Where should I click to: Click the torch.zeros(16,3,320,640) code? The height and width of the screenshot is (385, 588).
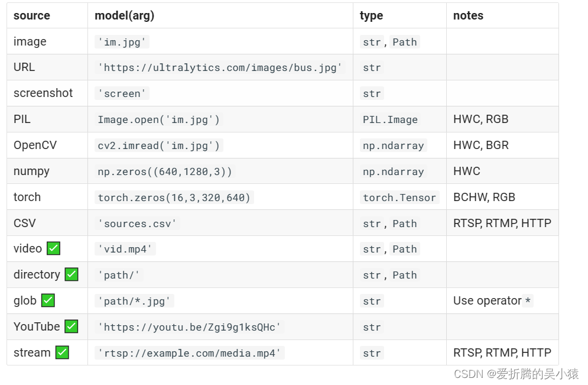pyautogui.click(x=174, y=198)
